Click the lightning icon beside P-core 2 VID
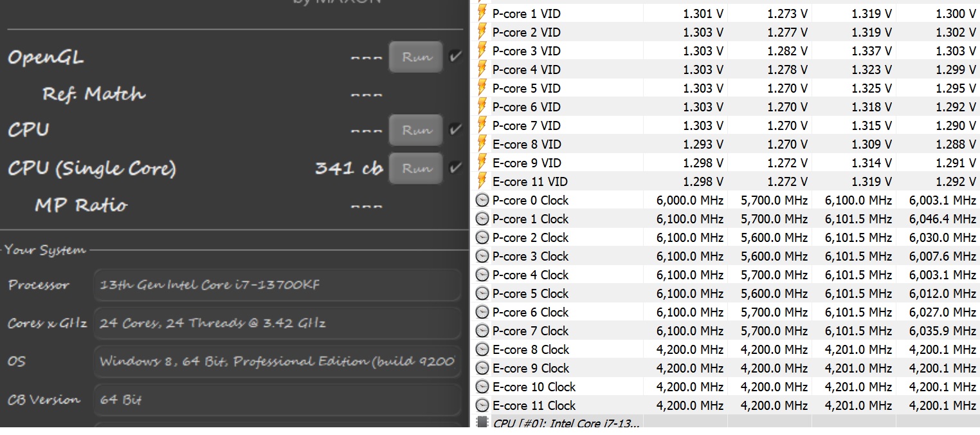Screen dimensions: 980x435 482,32
